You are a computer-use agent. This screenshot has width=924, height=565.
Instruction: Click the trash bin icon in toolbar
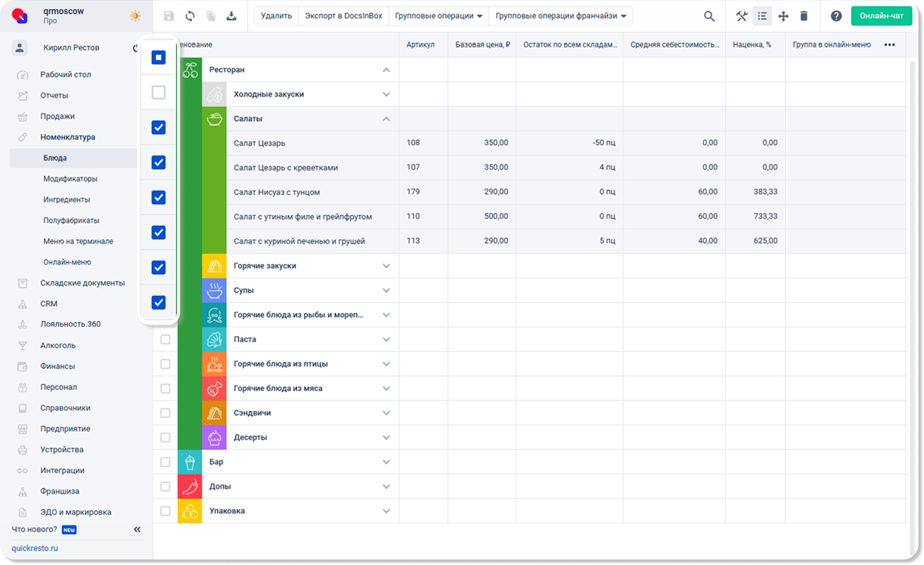click(x=804, y=17)
